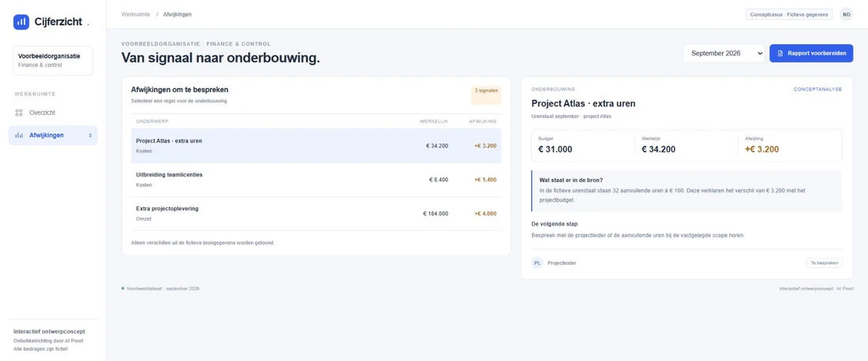The image size is (868, 361).
Task: Click the Afwijkingen counter badge 3
Action: (90, 136)
